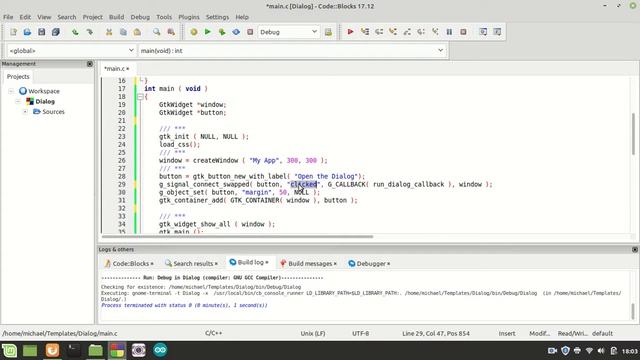The image size is (640, 360).
Task: Undo the last edit
Action: 75,32
